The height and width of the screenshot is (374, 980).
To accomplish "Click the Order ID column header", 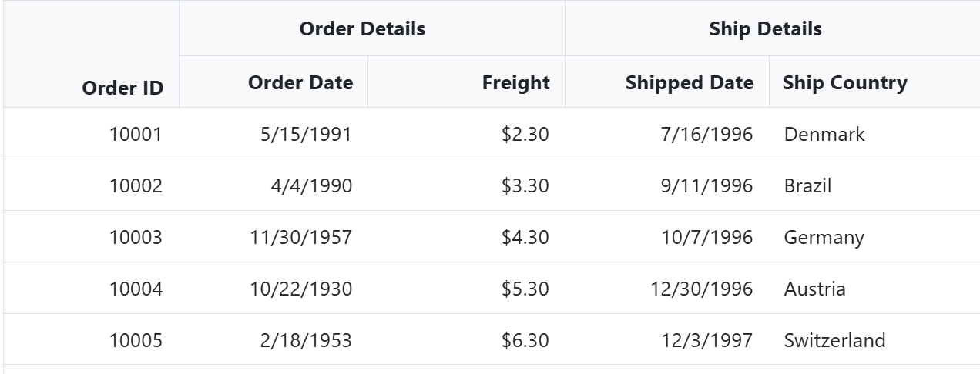I will (123, 88).
